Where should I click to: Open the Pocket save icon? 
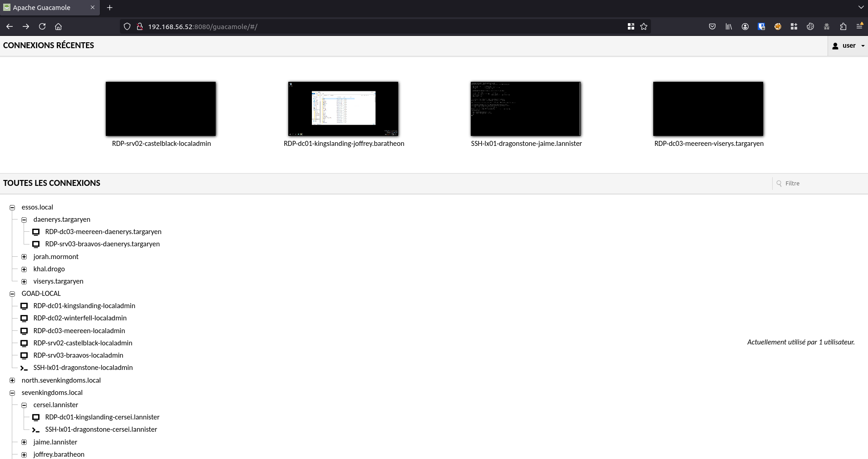[712, 26]
